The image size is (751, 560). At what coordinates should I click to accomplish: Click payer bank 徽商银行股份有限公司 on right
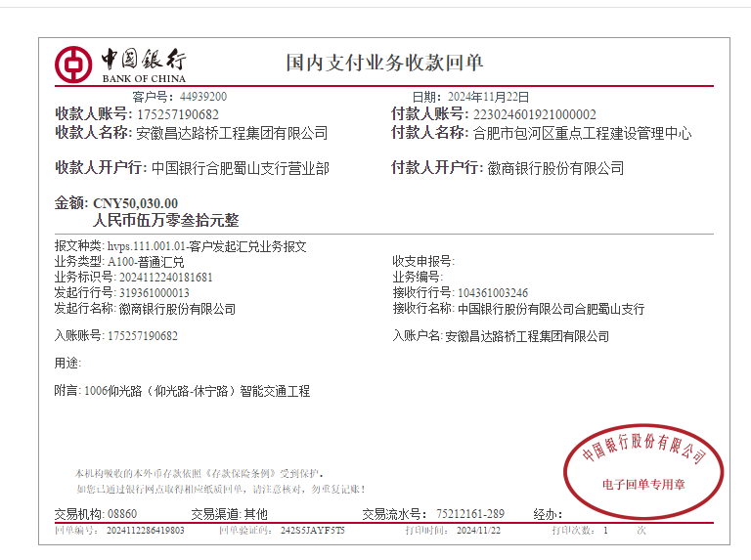[555, 168]
